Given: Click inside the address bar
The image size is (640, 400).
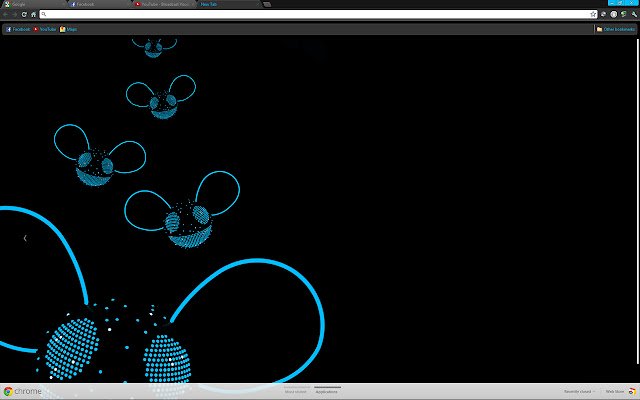Looking at the screenshot, I should [x=318, y=14].
